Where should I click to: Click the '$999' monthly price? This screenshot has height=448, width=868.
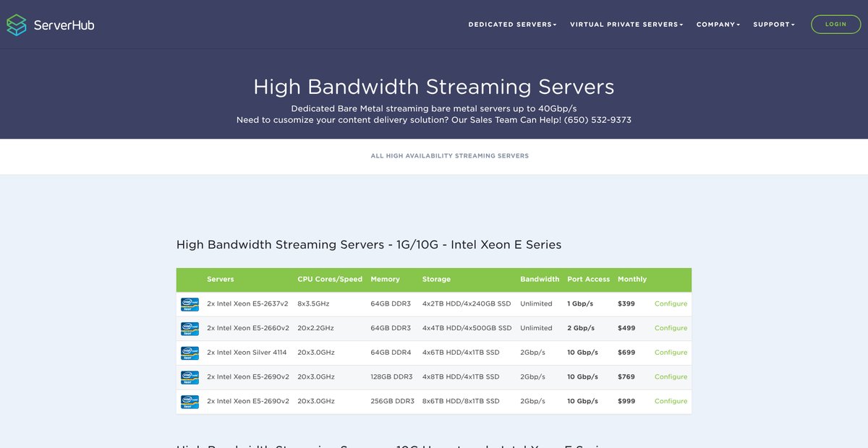pyautogui.click(x=626, y=401)
